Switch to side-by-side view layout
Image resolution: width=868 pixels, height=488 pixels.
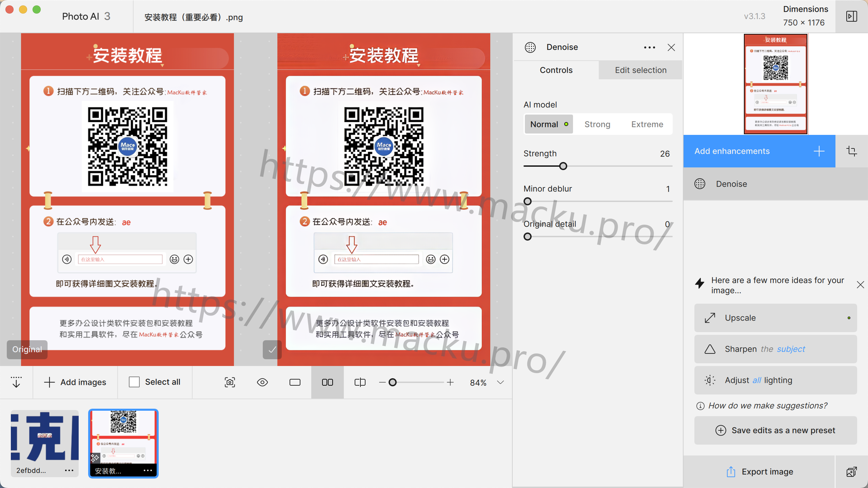[328, 382]
